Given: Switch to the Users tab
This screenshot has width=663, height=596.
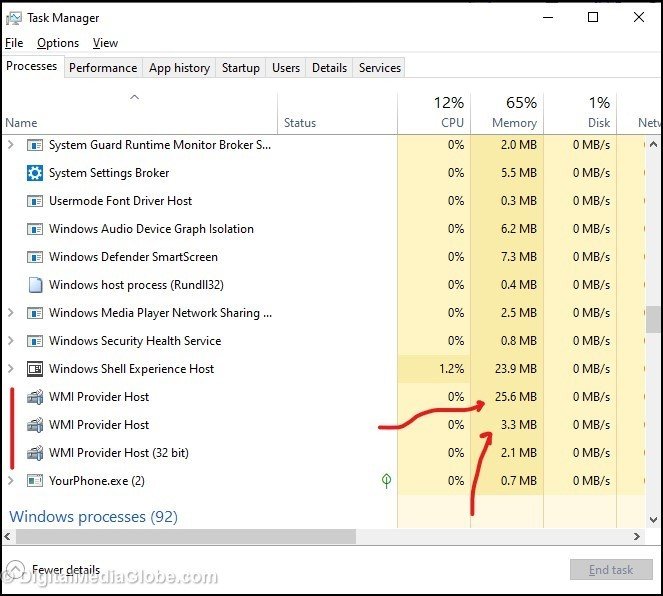Looking at the screenshot, I should pyautogui.click(x=286, y=68).
